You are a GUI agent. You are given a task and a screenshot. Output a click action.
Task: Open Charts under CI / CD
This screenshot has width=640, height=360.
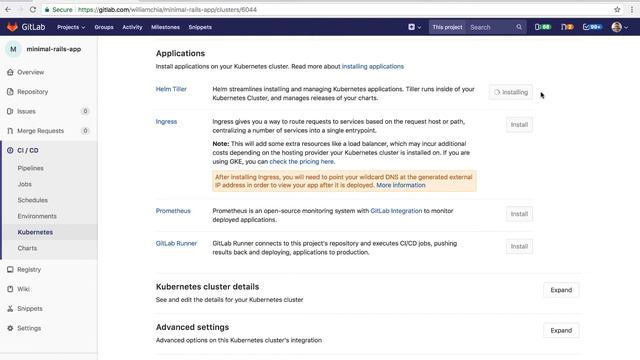point(27,248)
